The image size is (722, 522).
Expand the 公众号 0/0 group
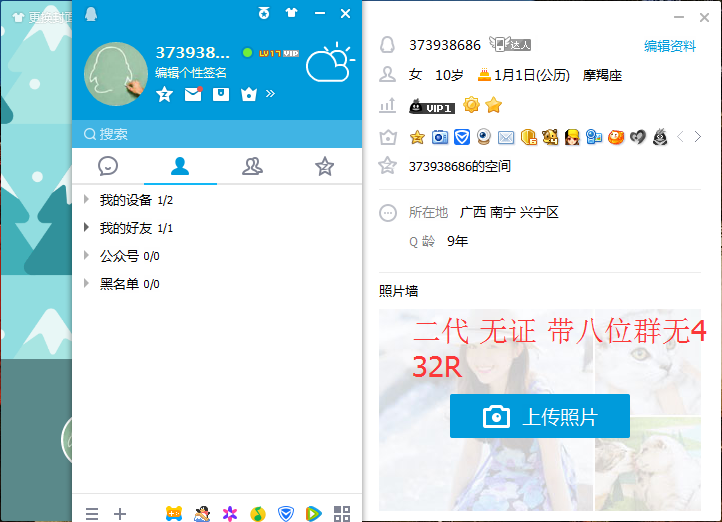coord(217,256)
